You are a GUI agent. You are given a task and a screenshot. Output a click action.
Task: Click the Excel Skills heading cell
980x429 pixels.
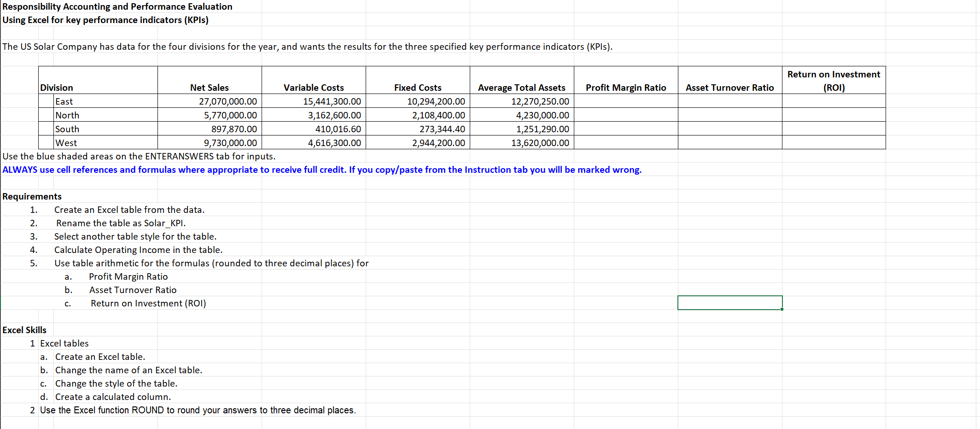(x=24, y=330)
